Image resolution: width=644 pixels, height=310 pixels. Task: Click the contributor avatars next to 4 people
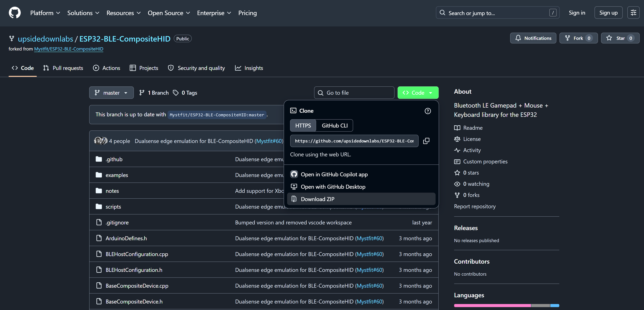tap(101, 141)
